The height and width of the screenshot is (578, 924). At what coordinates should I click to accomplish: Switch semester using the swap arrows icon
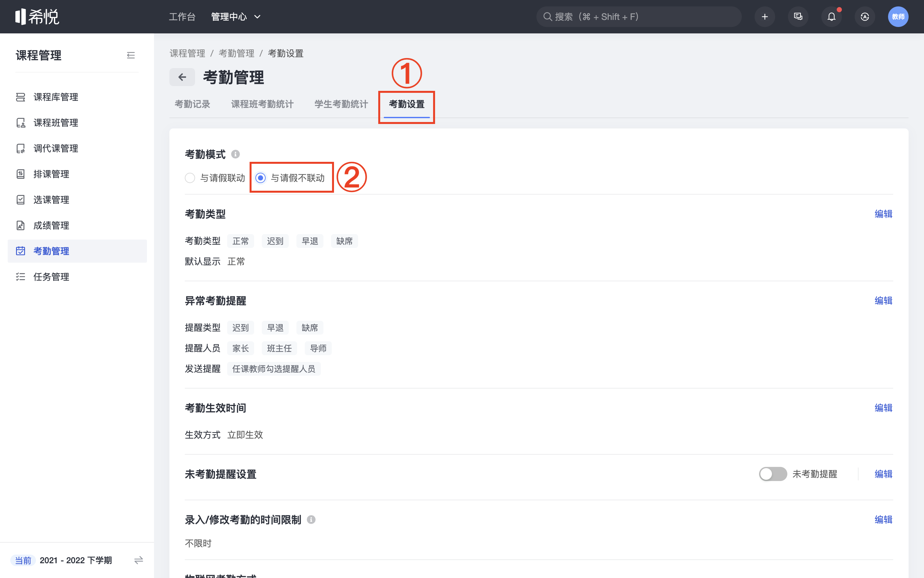point(139,560)
